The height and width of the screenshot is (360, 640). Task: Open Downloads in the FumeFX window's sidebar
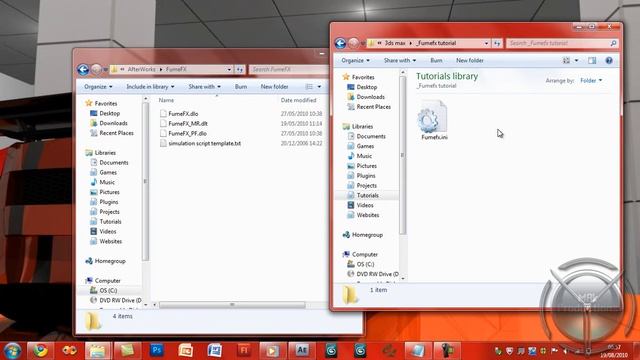[109, 123]
